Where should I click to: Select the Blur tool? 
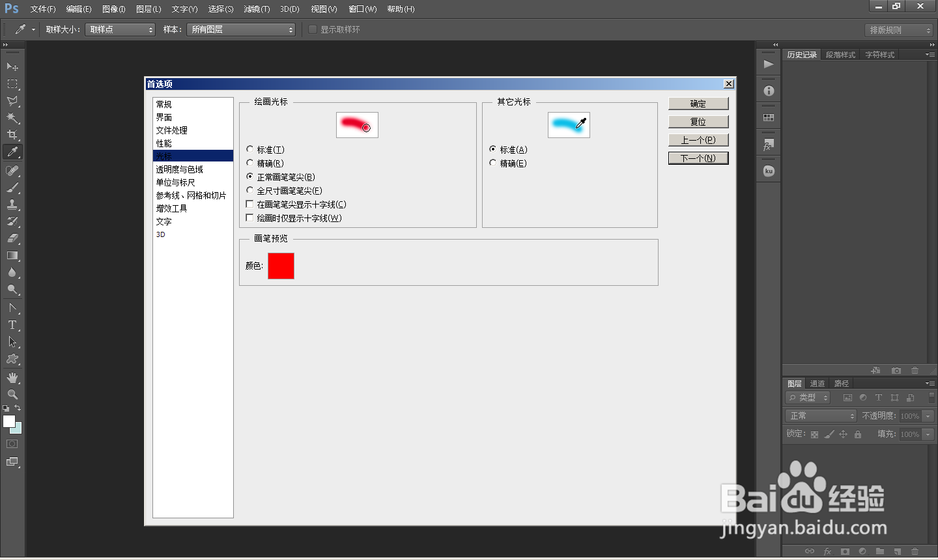12,272
